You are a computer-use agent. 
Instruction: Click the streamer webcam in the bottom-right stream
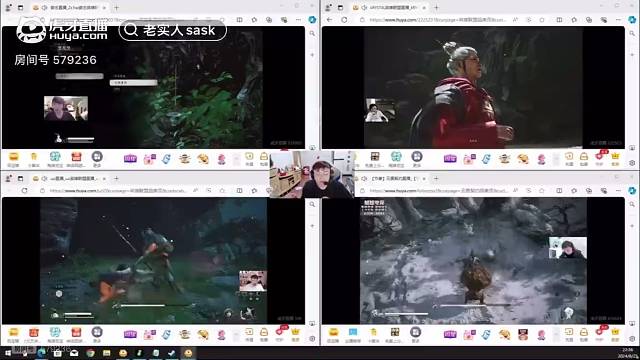click(568, 247)
